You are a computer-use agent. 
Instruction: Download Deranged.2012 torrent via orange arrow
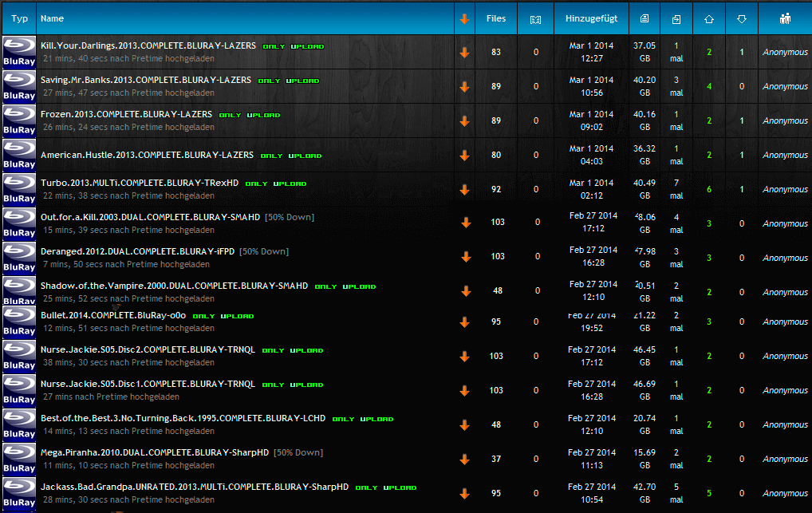(466, 257)
